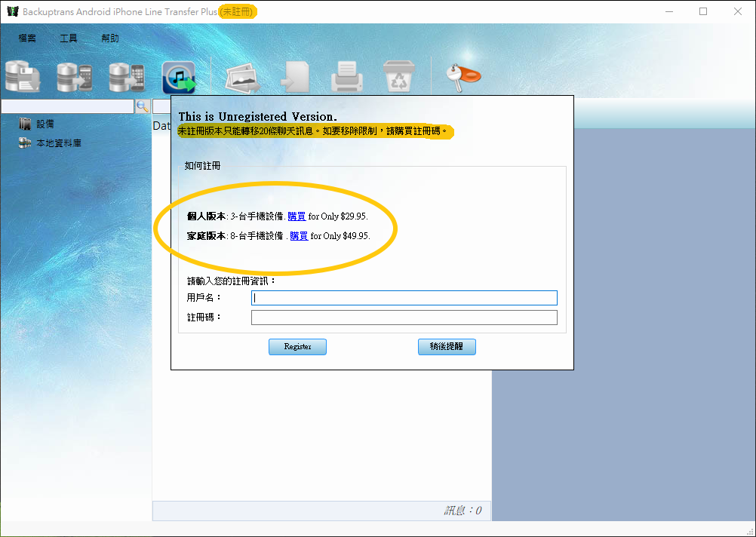Click the 購買 link for 個人版本
Viewport: 756px width, 537px height.
coord(297,216)
